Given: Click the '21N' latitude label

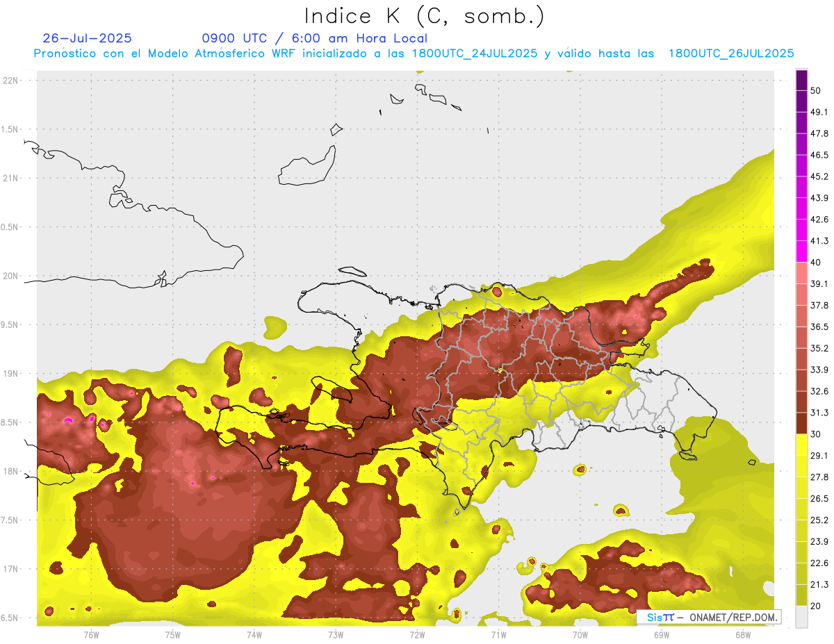Looking at the screenshot, I should click(11, 178).
